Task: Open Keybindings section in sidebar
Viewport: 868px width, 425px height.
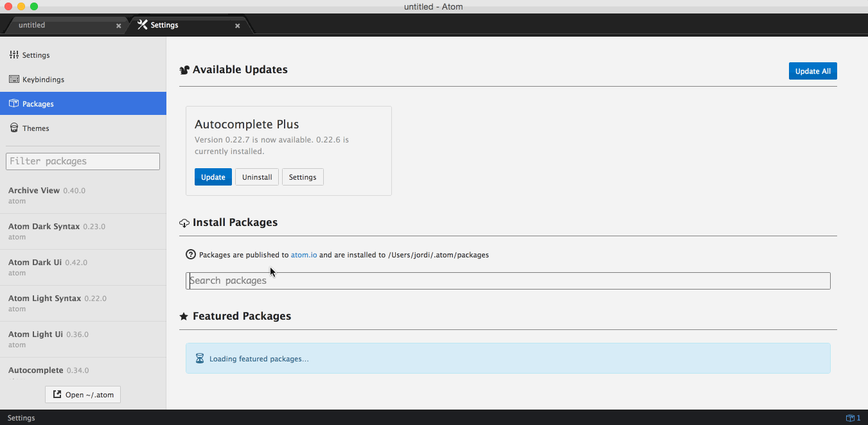Action: click(x=83, y=80)
